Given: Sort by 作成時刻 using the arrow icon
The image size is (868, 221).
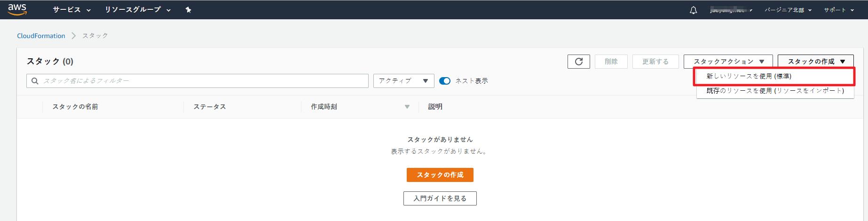Looking at the screenshot, I should click(x=407, y=107).
